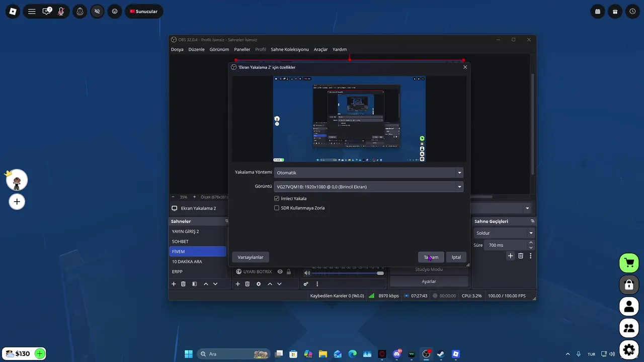The height and width of the screenshot is (362, 644).
Task: Open source properties gear in sources toolbar
Action: click(259, 284)
